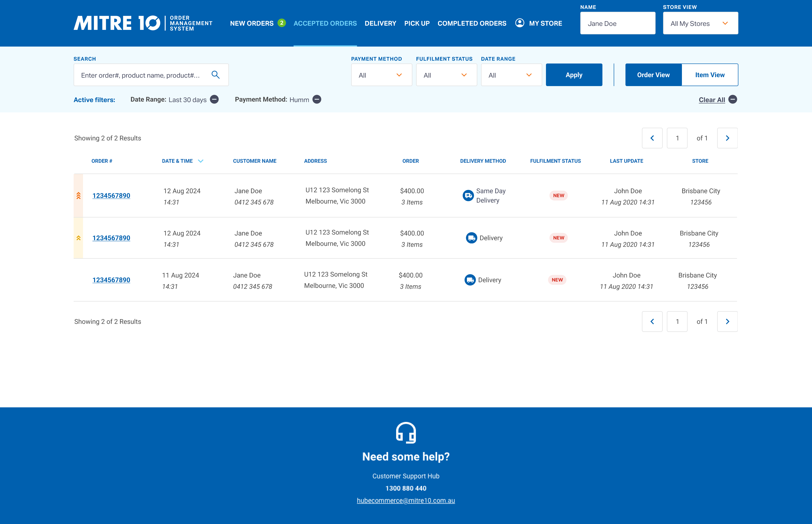Remove the Humm Payment Method filter
The image size is (812, 524).
click(317, 99)
